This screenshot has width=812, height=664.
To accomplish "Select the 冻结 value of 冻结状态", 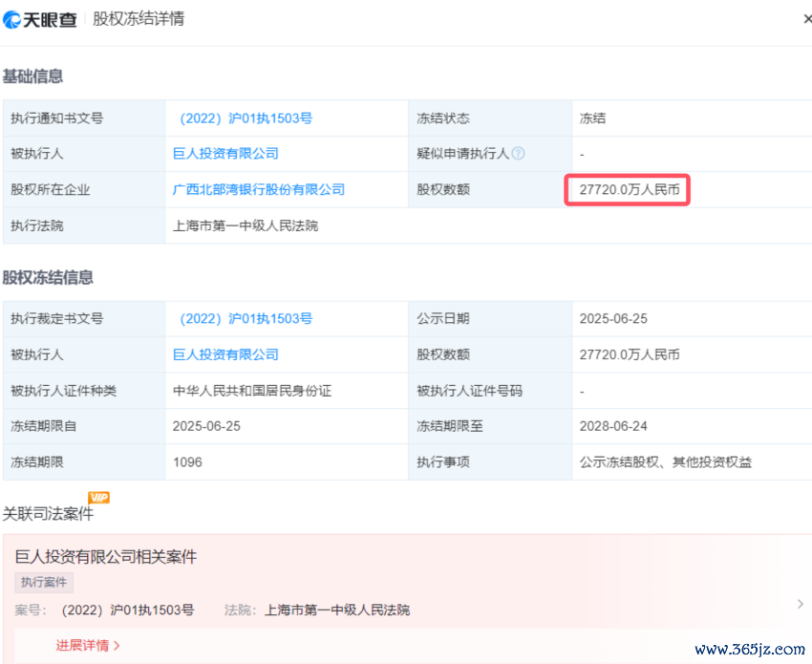I will click(x=592, y=118).
